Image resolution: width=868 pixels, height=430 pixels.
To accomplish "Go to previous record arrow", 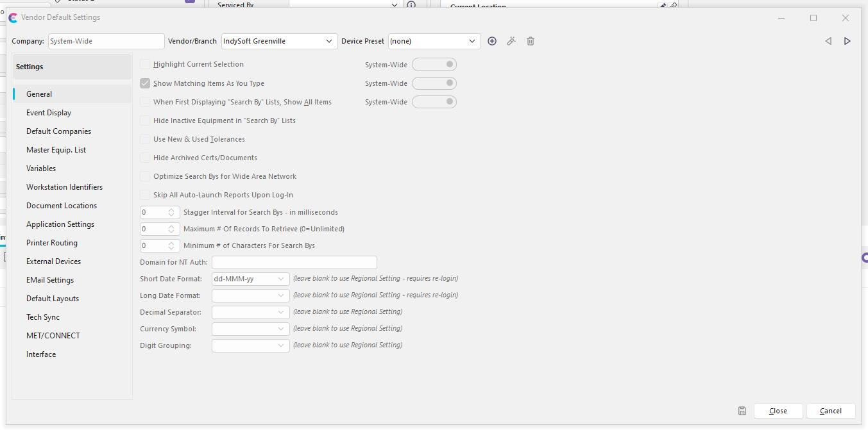I will click(x=828, y=41).
